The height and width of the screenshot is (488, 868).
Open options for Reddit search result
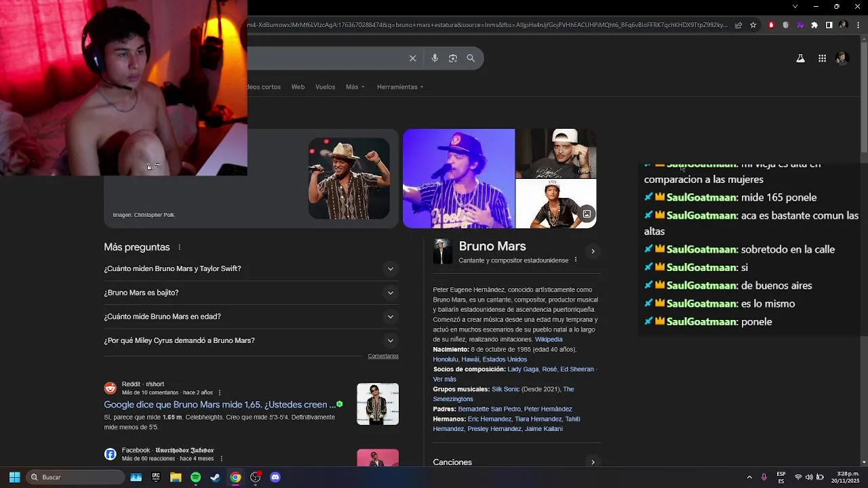(x=219, y=392)
